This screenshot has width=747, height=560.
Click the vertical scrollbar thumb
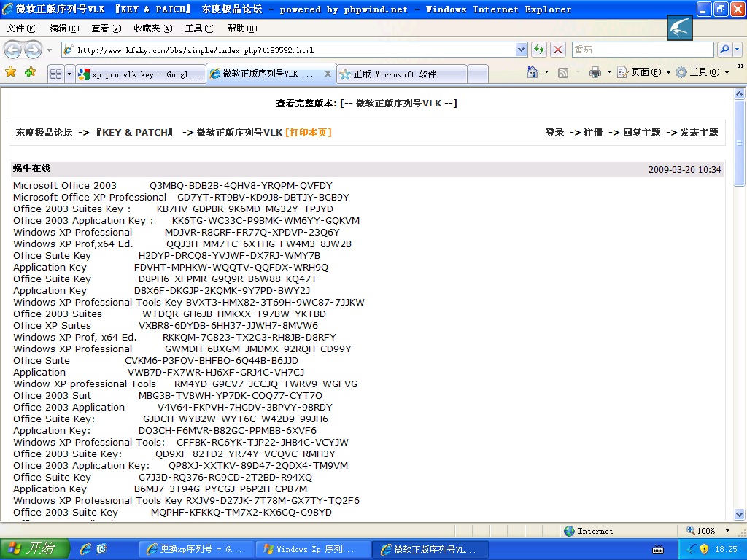(740, 142)
